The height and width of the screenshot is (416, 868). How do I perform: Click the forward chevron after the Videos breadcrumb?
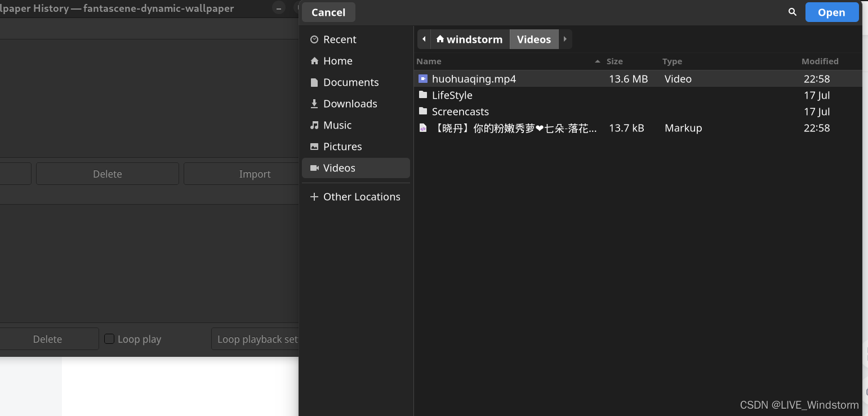click(x=565, y=39)
